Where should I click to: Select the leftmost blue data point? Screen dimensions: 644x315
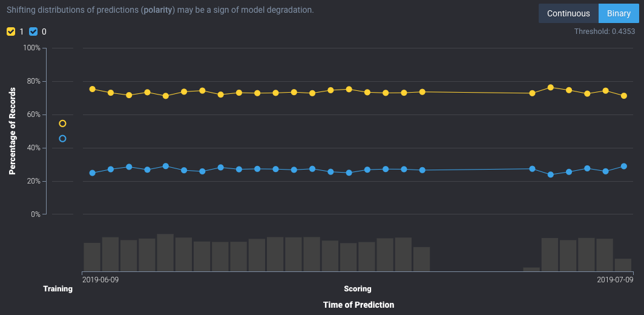tap(93, 173)
